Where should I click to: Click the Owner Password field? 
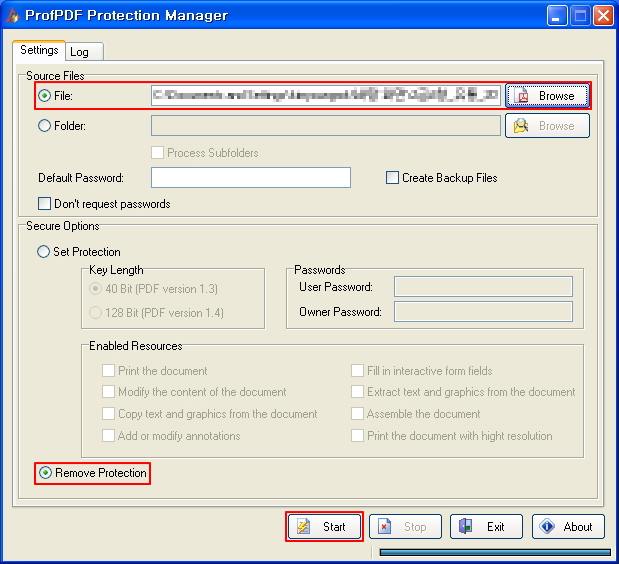[x=483, y=312]
